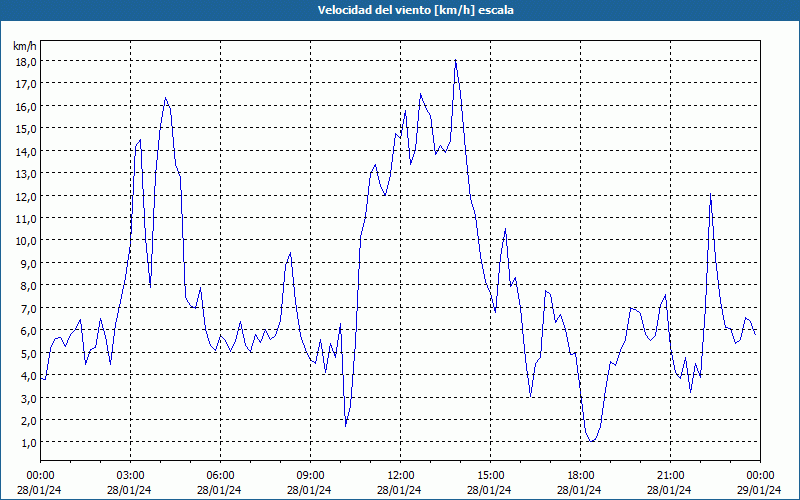Select the 8,0 y-axis label

30,286
